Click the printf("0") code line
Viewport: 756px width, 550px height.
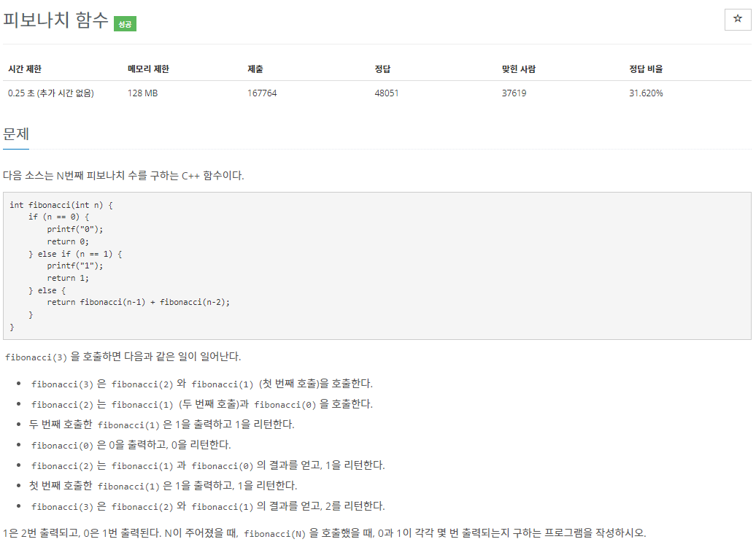(74, 229)
